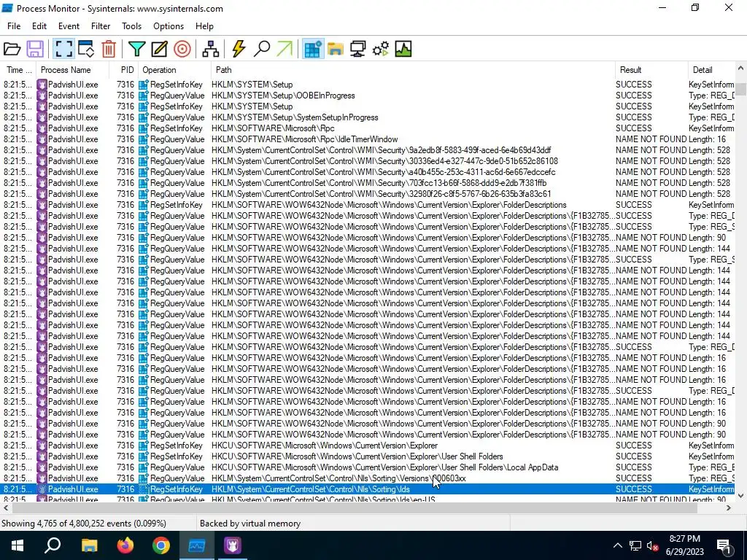This screenshot has width=747, height=560.
Task: Toggle Show File System Activity icon
Action: (x=336, y=49)
